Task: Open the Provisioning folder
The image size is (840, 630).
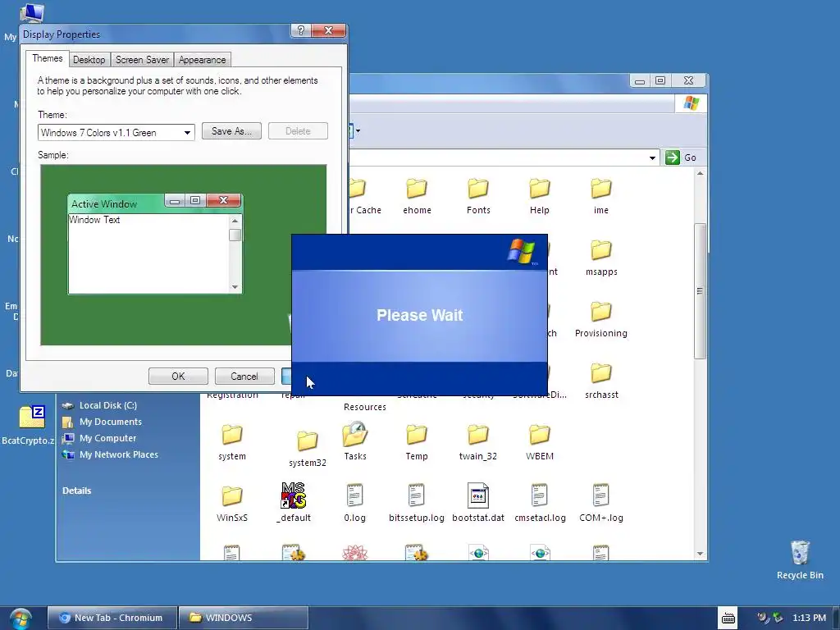Action: pyautogui.click(x=601, y=319)
